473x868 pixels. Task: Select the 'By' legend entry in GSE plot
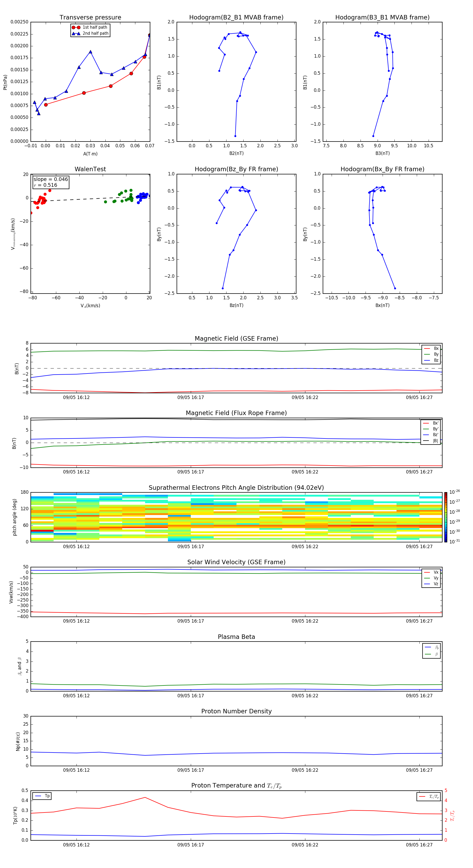pos(431,354)
